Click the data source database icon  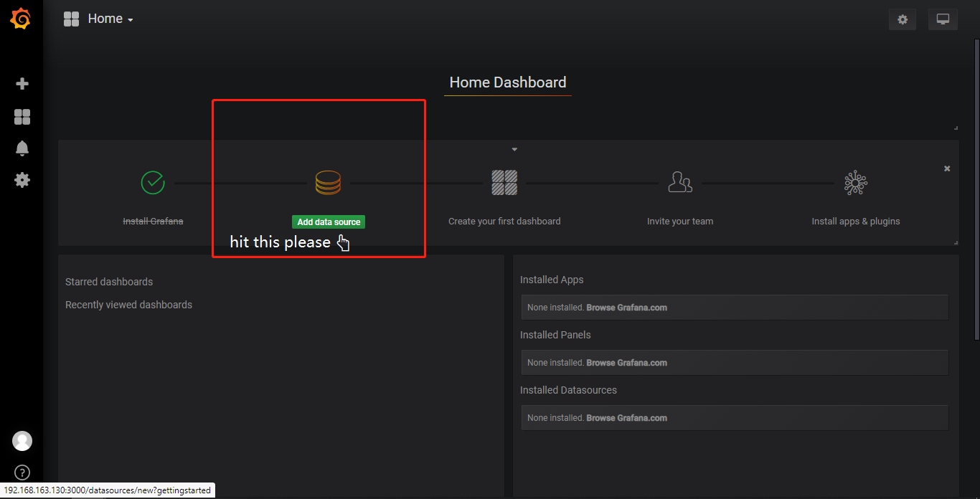tap(329, 183)
